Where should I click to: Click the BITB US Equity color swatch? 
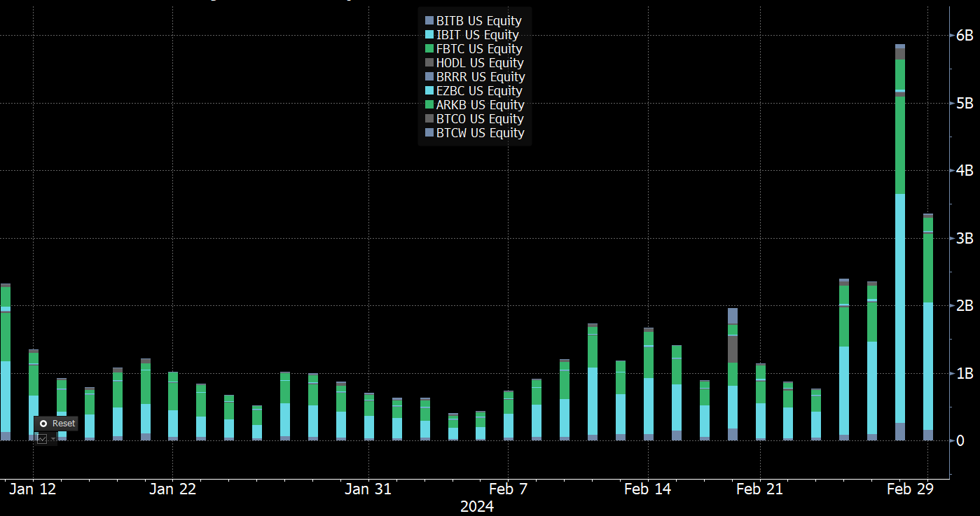429,21
